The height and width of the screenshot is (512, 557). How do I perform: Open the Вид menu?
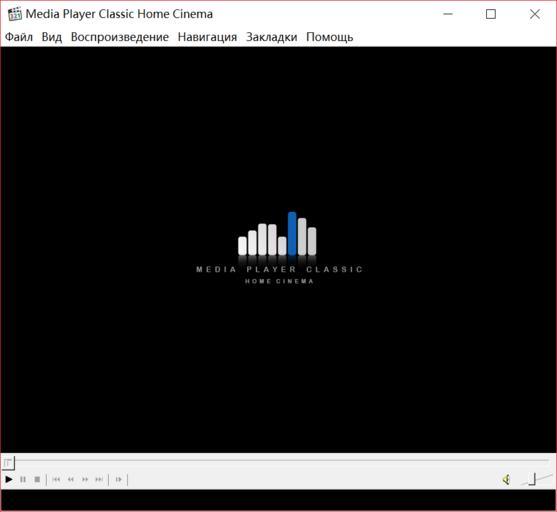52,37
